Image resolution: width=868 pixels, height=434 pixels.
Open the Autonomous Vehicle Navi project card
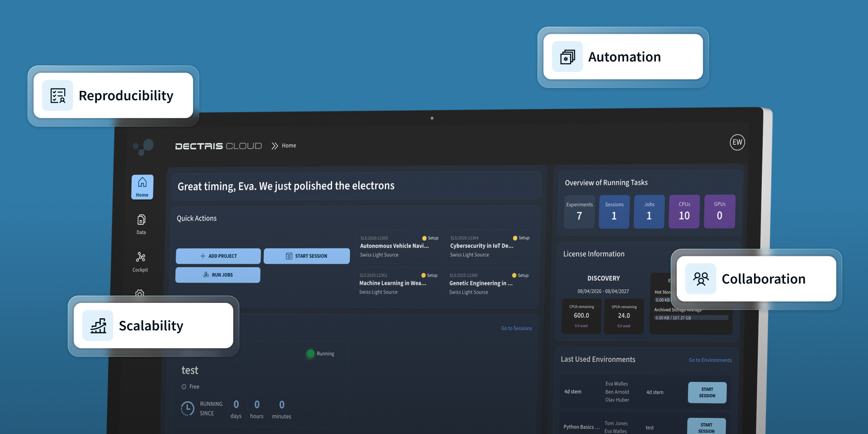[x=398, y=247]
